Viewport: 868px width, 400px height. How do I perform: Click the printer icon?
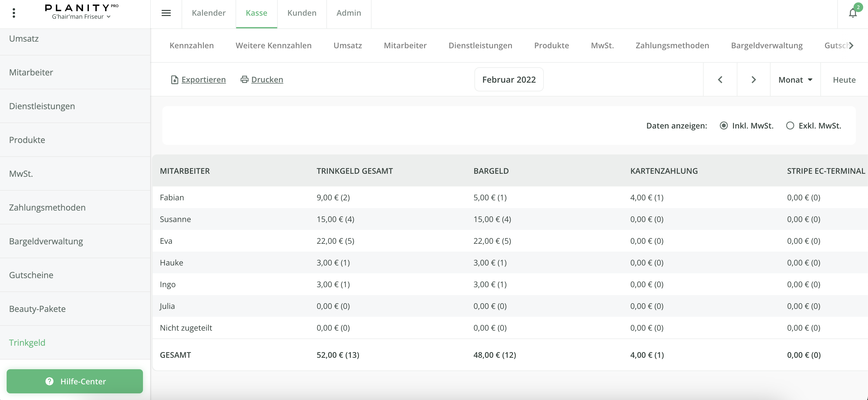(x=244, y=80)
